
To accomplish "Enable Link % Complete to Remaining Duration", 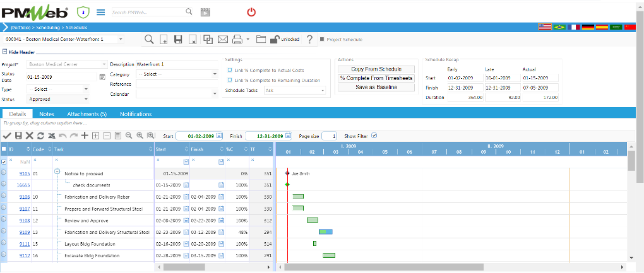I will click(230, 80).
